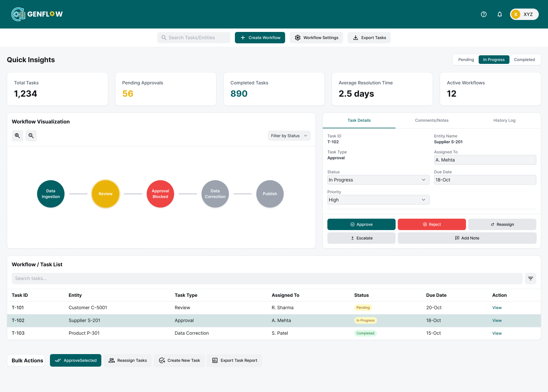Select the In Progress insights toggle
The height and width of the screenshot is (392, 548).
pos(494,60)
